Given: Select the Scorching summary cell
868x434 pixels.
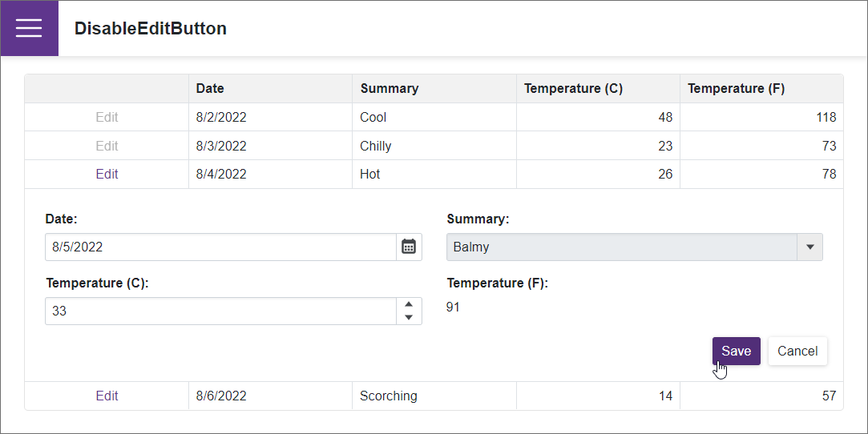Looking at the screenshot, I should coord(434,396).
